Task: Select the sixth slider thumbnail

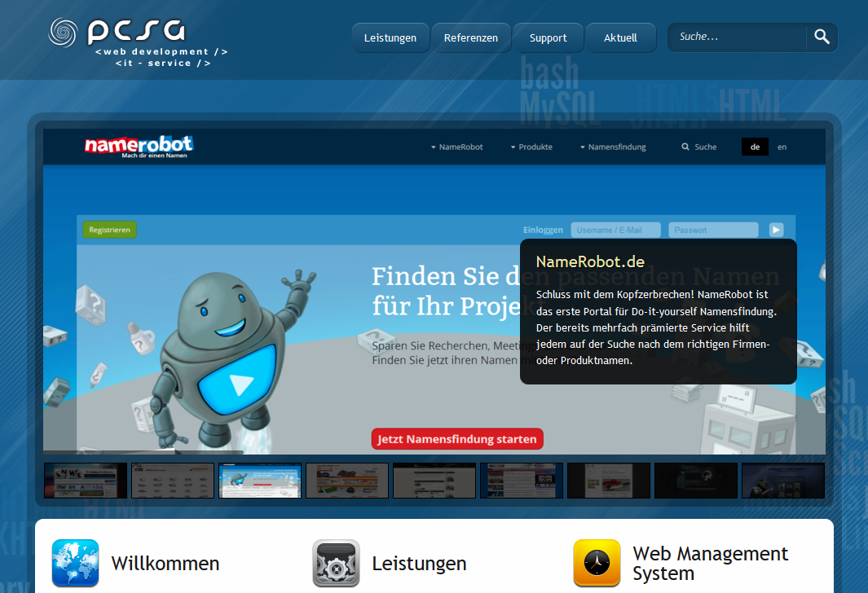Action: (522, 480)
